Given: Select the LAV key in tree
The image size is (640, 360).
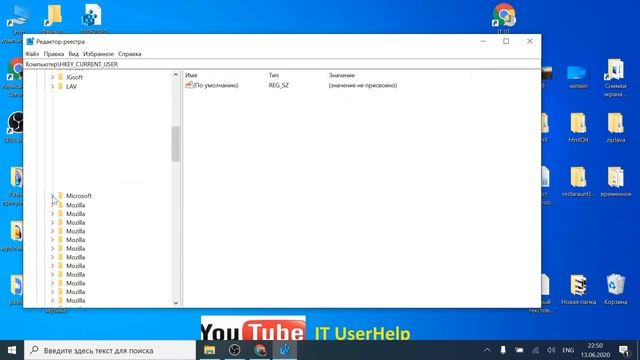Looking at the screenshot, I should pos(71,87).
